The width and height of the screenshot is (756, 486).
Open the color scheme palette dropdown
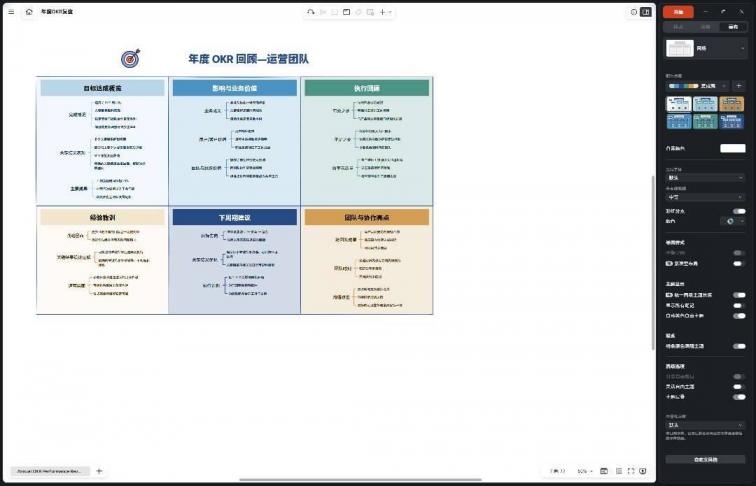pyautogui.click(x=698, y=86)
